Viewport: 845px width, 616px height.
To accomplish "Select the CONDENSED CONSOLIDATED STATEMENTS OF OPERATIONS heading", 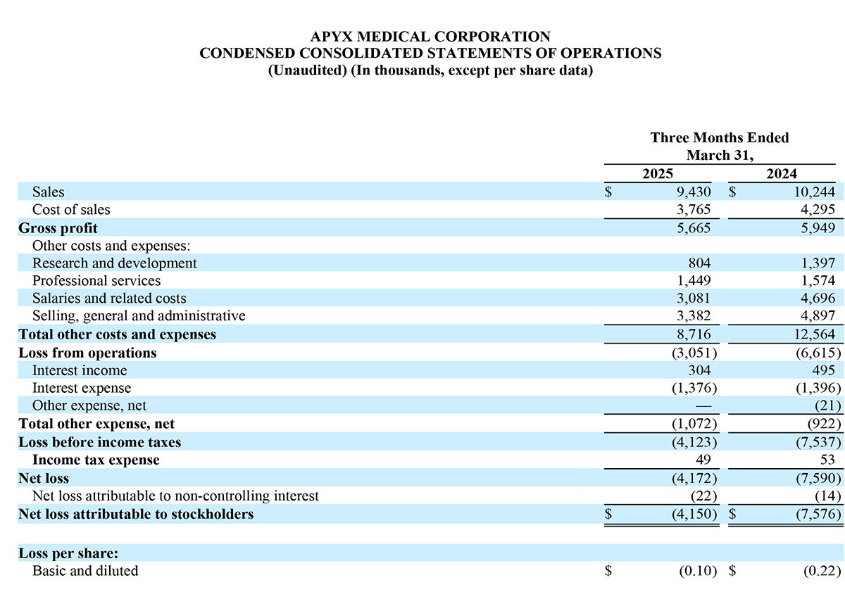I will click(x=430, y=54).
